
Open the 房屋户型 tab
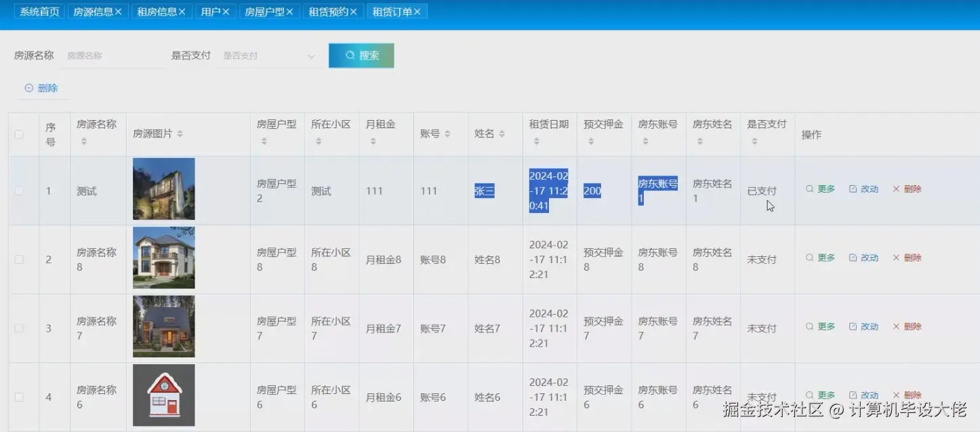click(x=264, y=10)
